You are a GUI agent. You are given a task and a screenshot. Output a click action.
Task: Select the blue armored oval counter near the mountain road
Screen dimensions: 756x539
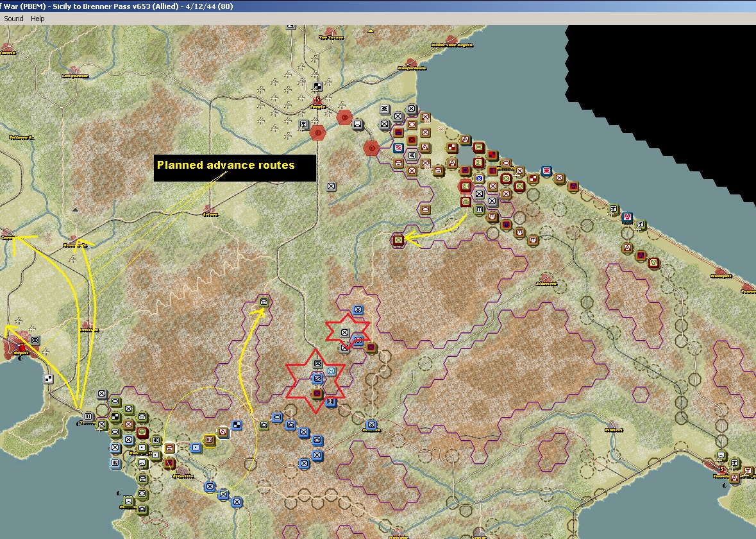(x=277, y=417)
